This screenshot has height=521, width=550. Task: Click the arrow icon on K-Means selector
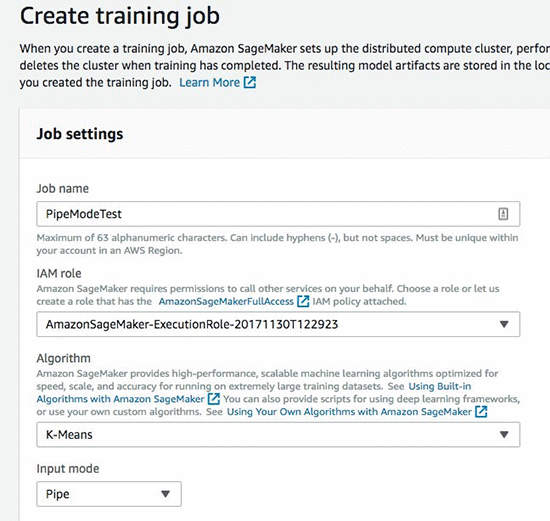pos(504,435)
